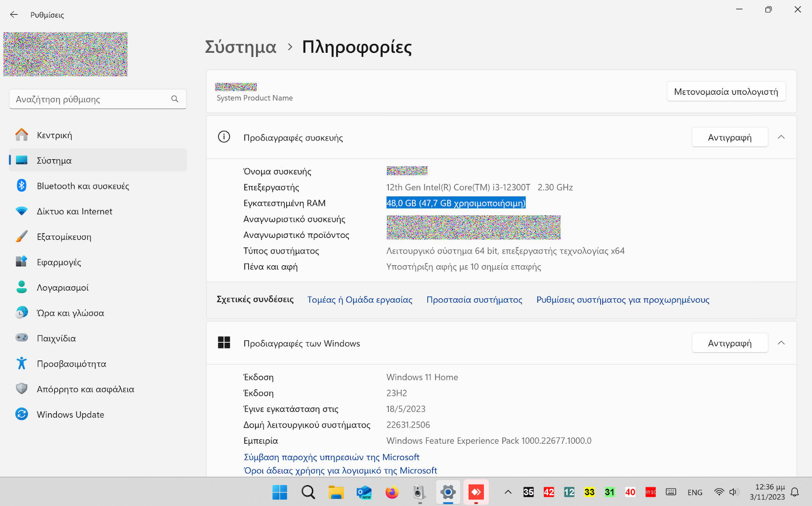Screen dimensions: 812x506
Task: Show hidden system tray icons
Action: click(x=507, y=492)
